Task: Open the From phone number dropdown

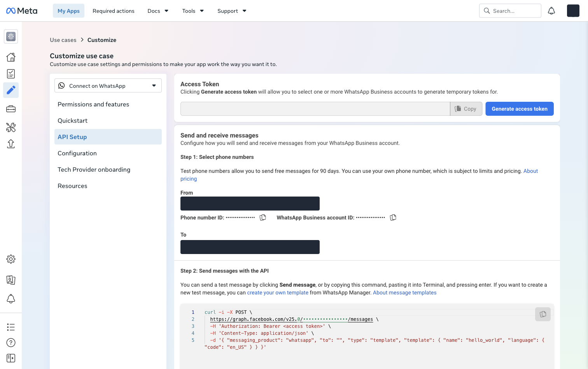Action: tap(250, 204)
